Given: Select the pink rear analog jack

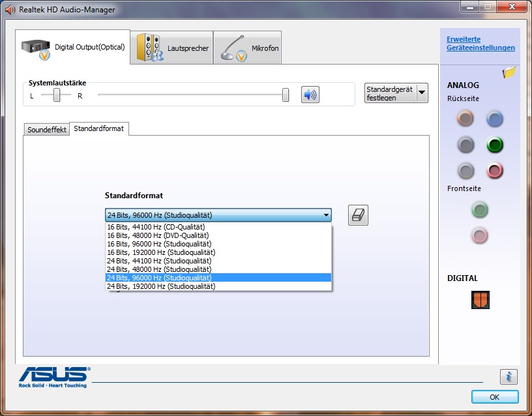Looking at the screenshot, I should click(495, 170).
